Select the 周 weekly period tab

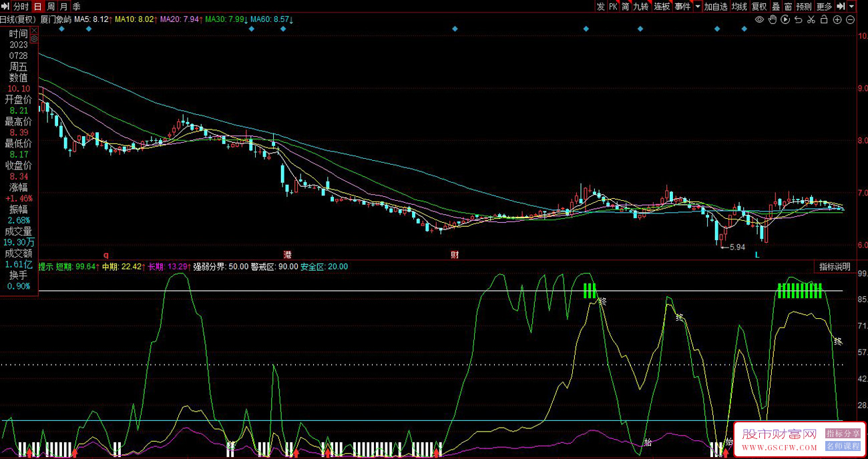click(51, 7)
